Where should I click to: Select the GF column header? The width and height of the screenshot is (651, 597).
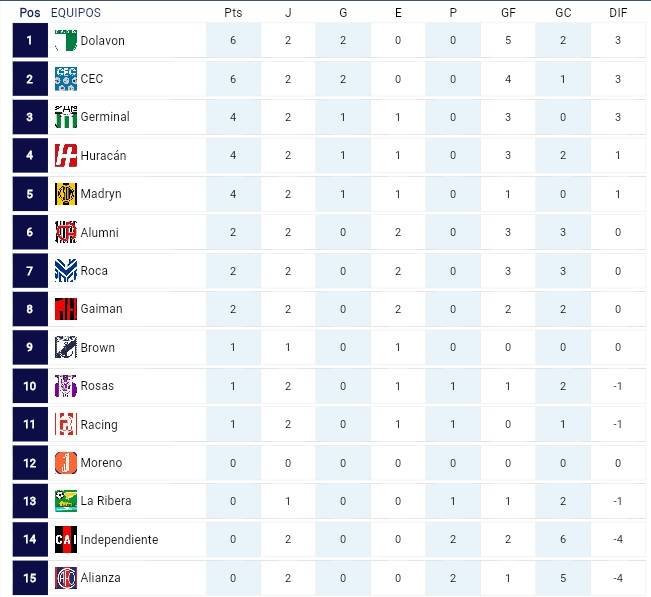(x=508, y=12)
